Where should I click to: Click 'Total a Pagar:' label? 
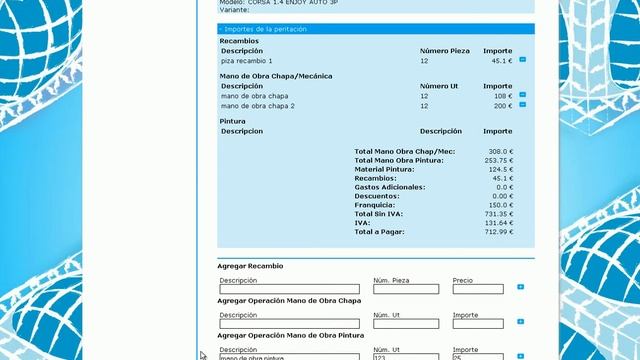click(x=379, y=232)
